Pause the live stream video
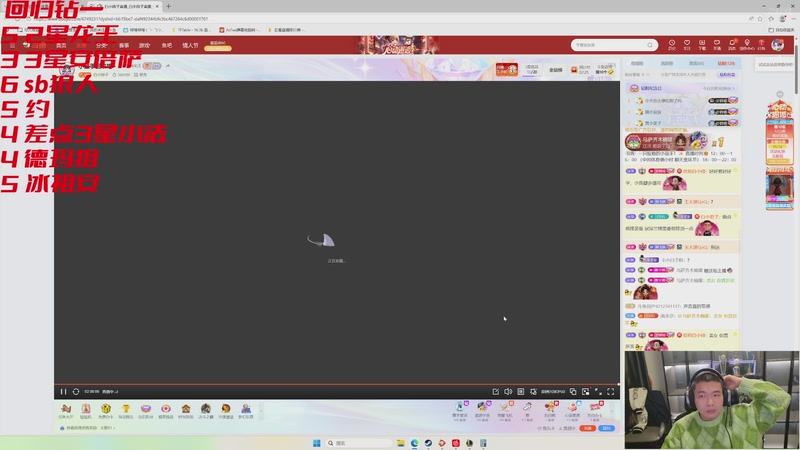 (x=63, y=392)
